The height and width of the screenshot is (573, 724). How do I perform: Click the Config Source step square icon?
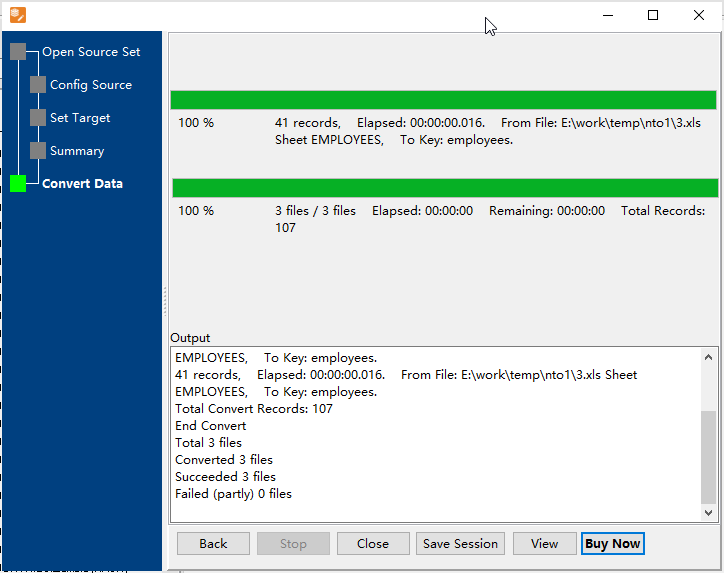coord(38,85)
